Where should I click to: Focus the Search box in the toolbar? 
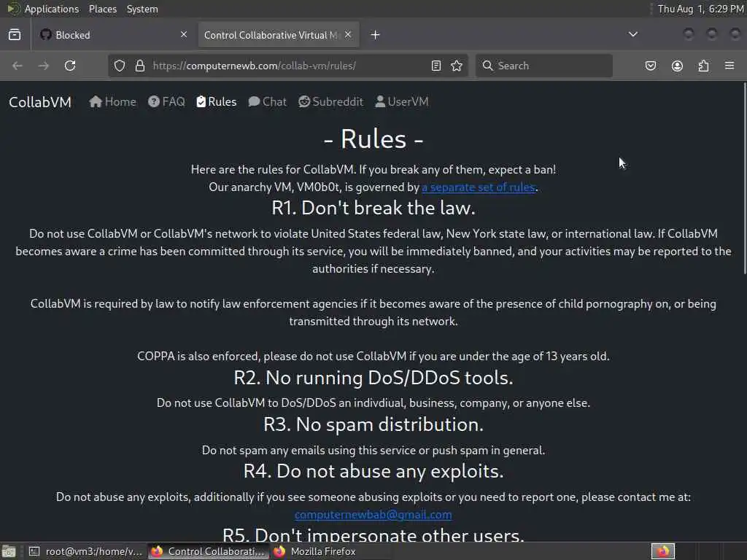544,66
